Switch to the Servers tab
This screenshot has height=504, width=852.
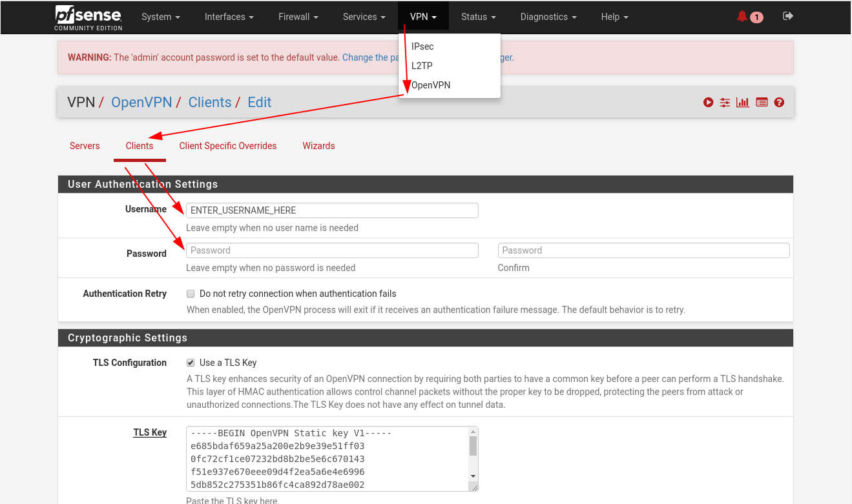[x=85, y=146]
